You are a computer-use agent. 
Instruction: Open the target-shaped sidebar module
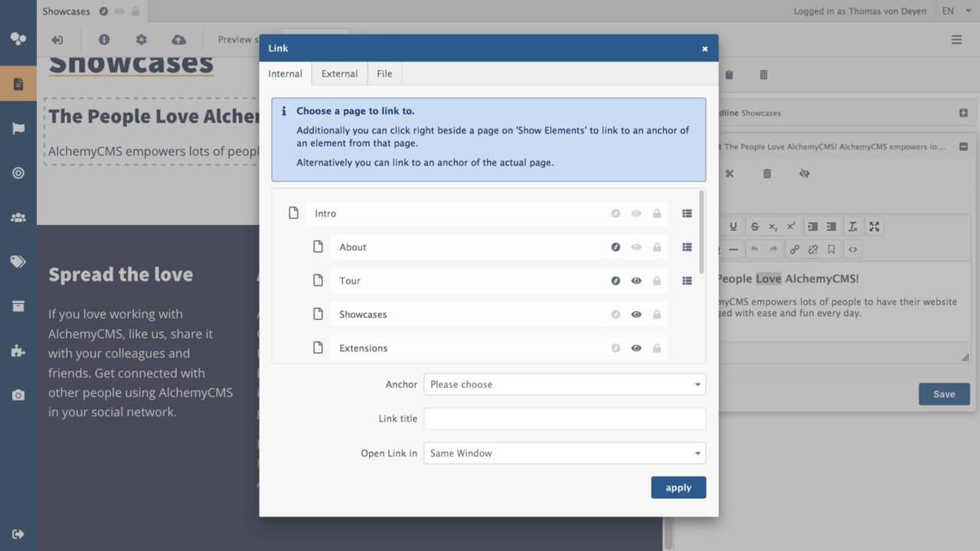18,173
